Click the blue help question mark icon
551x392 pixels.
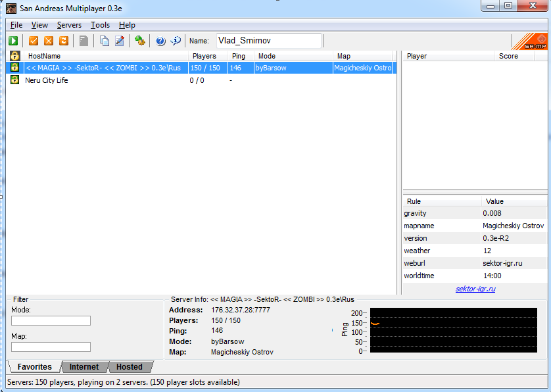point(160,41)
